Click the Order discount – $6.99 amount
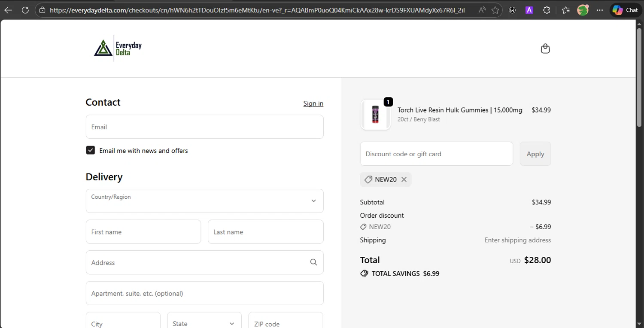This screenshot has height=328, width=644. 540,227
